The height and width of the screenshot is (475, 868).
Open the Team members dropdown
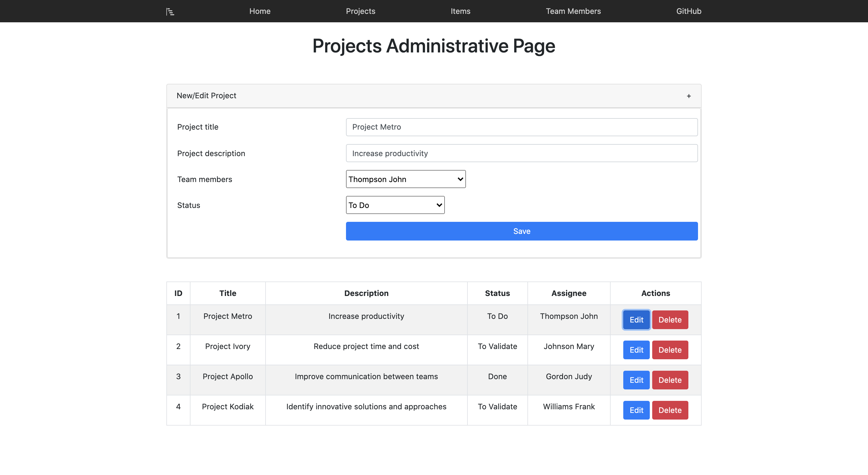point(405,179)
